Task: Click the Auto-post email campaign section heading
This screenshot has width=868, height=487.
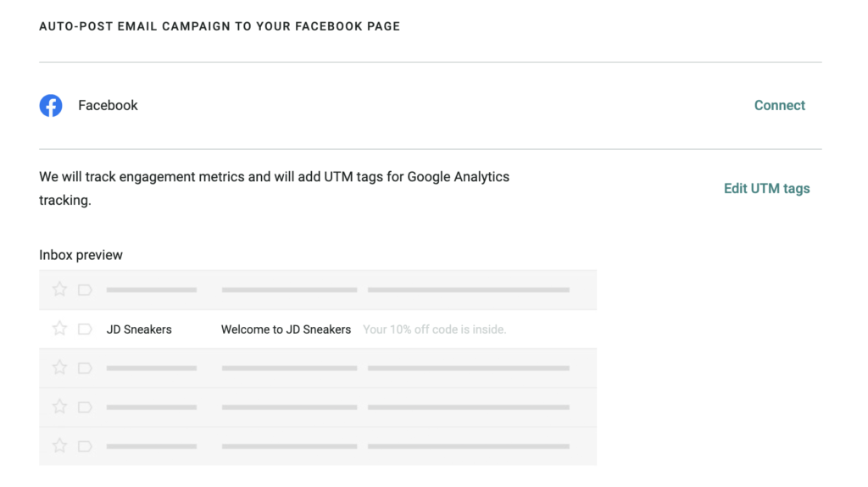Action: (x=220, y=26)
